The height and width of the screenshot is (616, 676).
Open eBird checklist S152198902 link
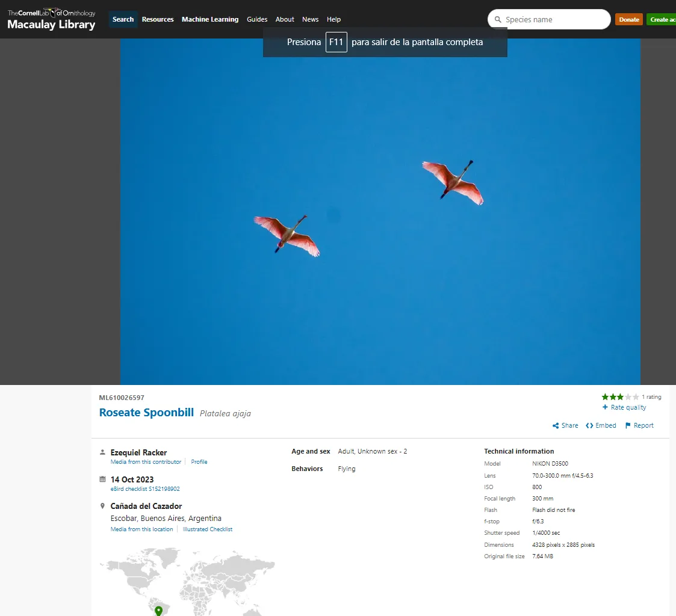pos(145,489)
